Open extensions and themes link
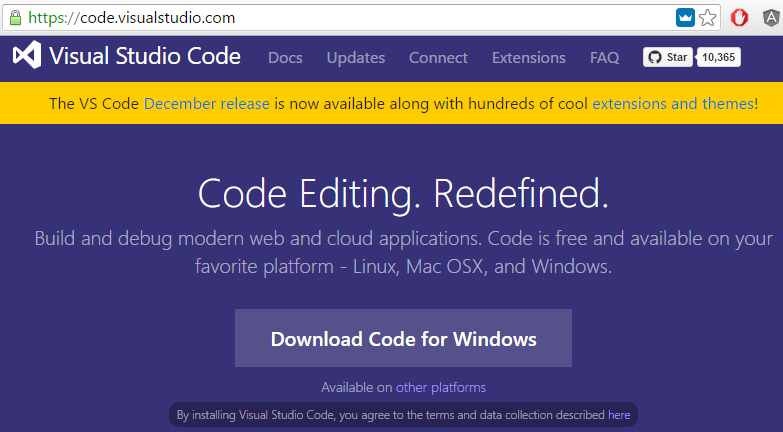783x432 pixels. [673, 103]
